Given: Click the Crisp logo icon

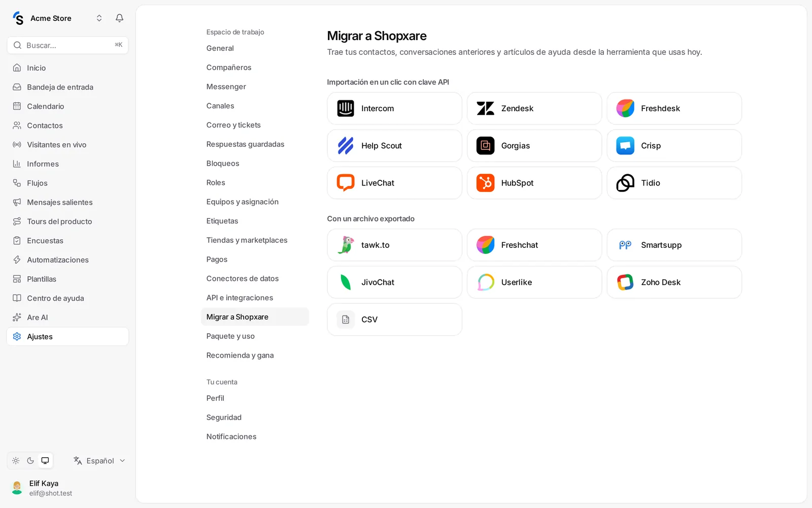Looking at the screenshot, I should point(625,146).
